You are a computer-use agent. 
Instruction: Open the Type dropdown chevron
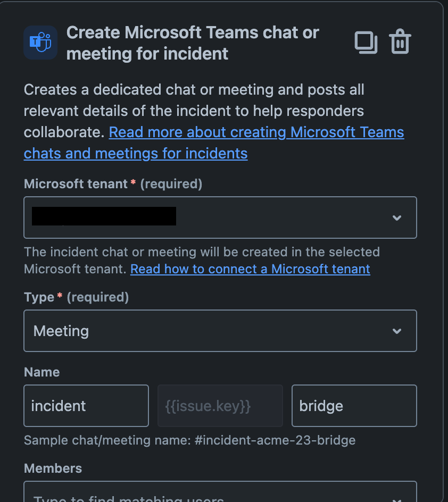tap(396, 331)
